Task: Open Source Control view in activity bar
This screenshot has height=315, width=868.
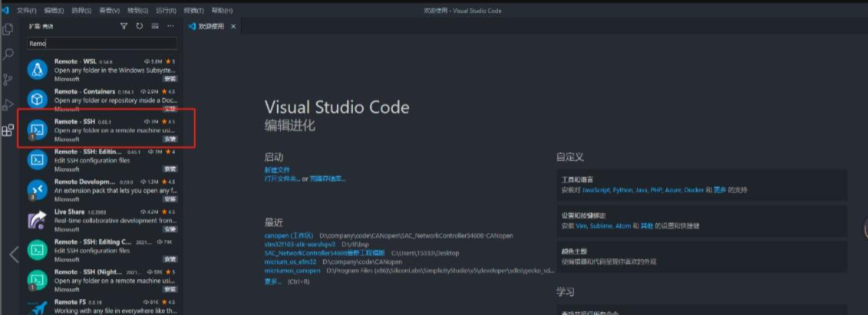Action: tap(8, 80)
